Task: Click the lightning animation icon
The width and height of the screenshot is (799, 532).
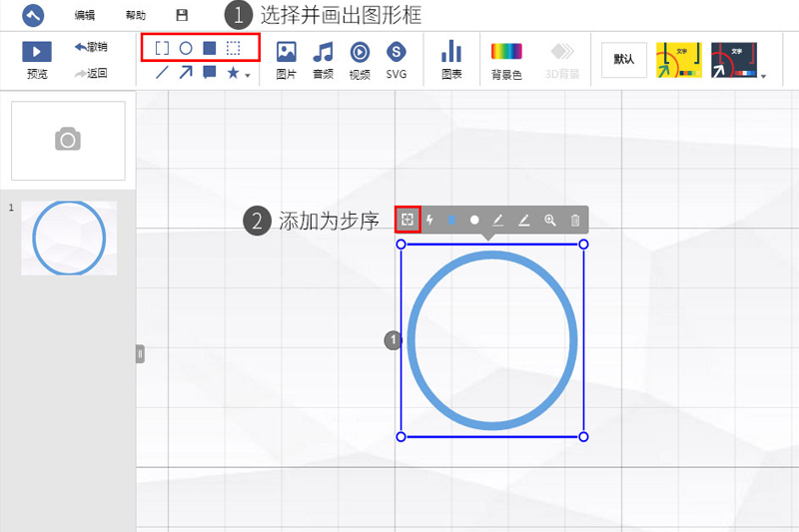Action: pos(430,220)
